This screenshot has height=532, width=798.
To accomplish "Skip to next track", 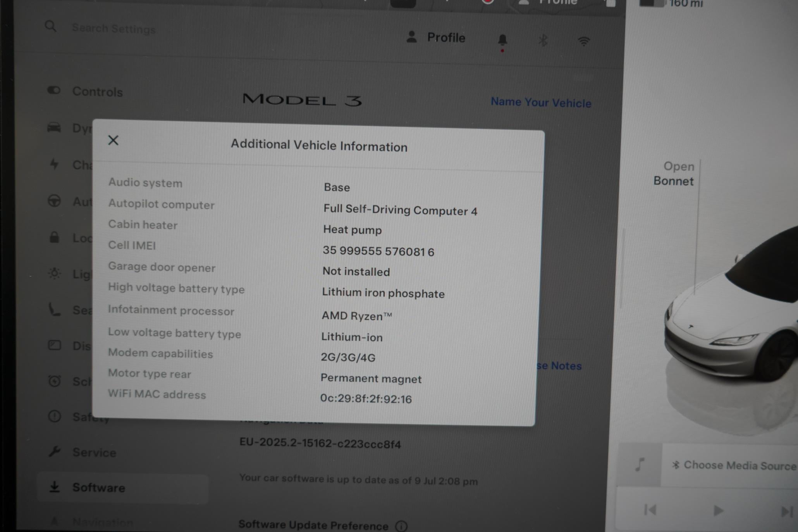I will (x=786, y=511).
